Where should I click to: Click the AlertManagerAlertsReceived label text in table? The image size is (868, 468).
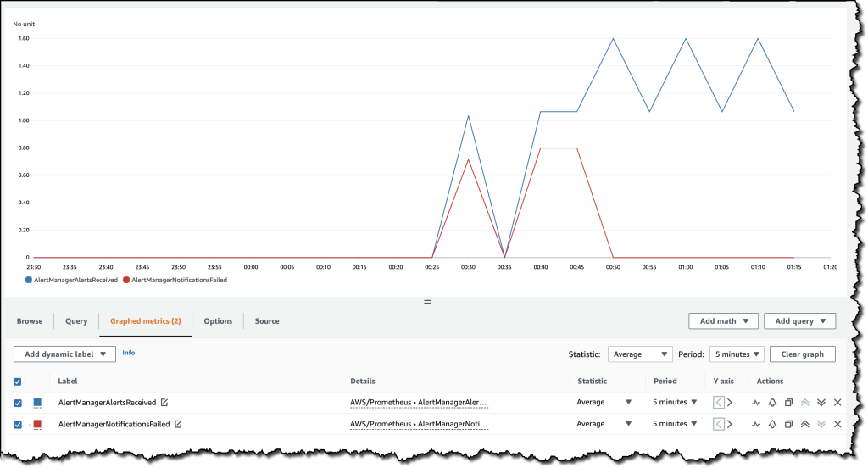pos(108,403)
